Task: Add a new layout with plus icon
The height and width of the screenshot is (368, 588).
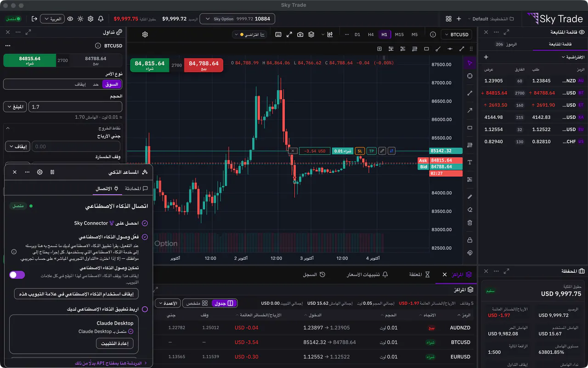Action: point(458,19)
